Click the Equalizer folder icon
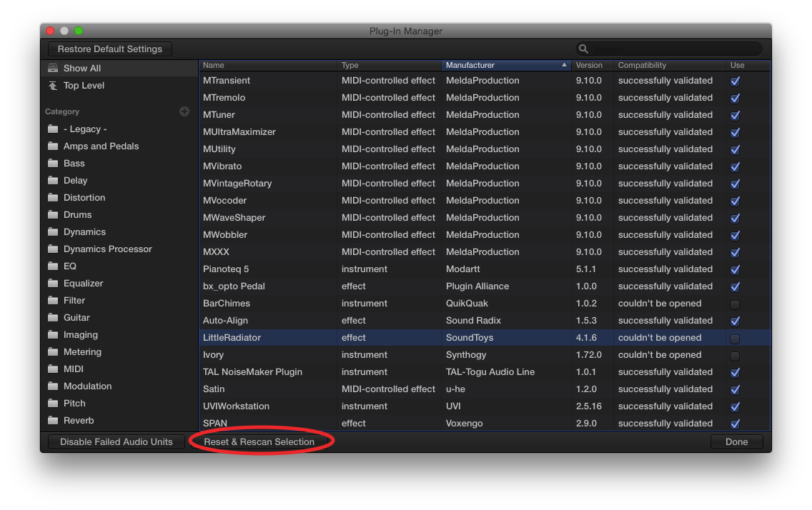812x510 pixels. 53,283
